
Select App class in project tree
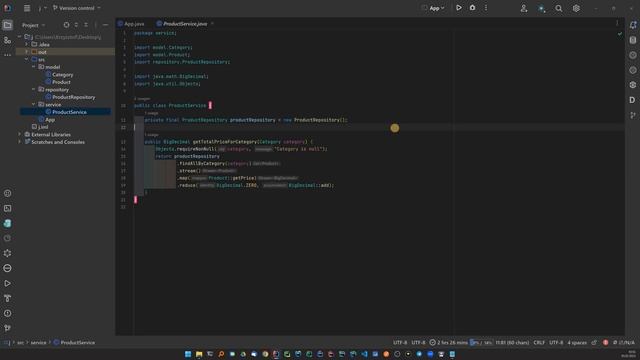[x=47, y=120]
